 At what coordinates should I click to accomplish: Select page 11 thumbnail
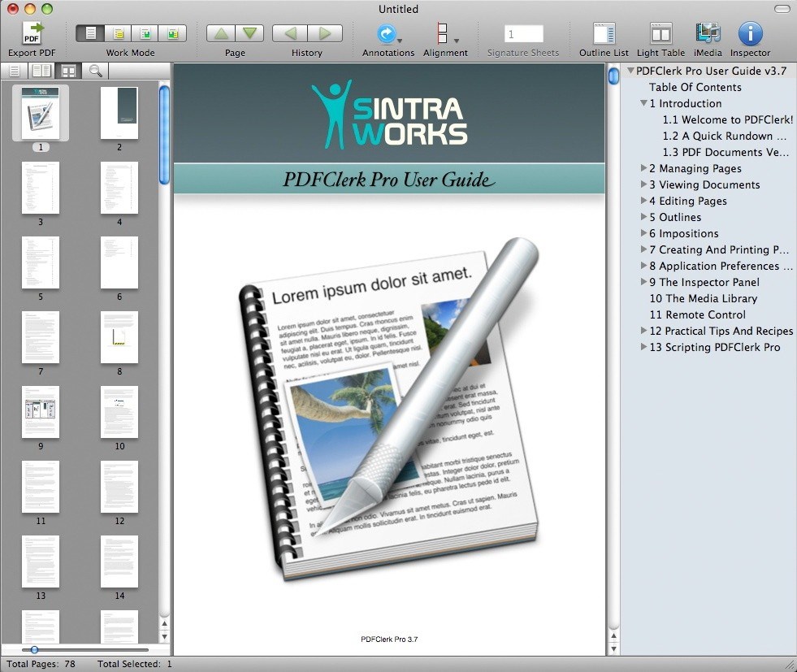40,487
